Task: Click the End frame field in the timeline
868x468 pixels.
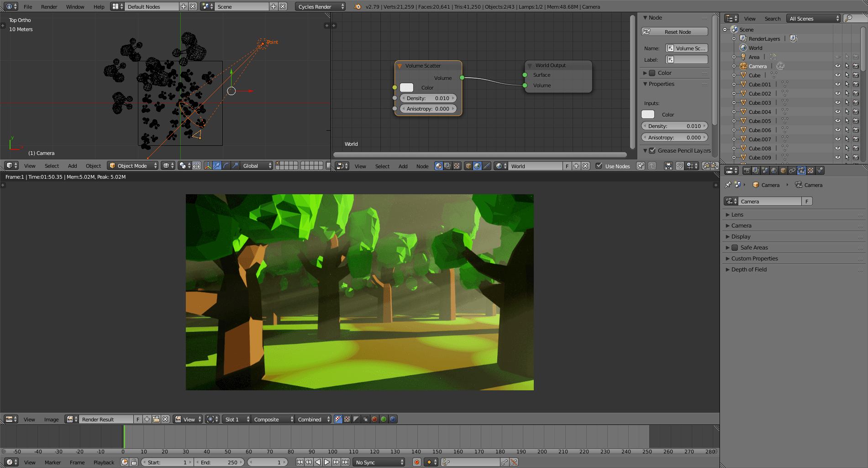Action: click(x=219, y=462)
